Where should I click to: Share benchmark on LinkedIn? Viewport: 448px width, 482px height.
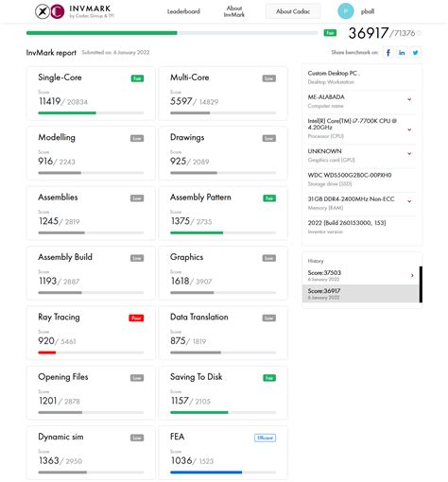tap(402, 53)
